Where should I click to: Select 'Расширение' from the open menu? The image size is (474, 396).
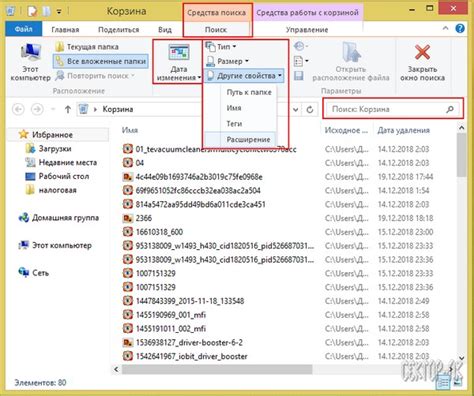[248, 140]
